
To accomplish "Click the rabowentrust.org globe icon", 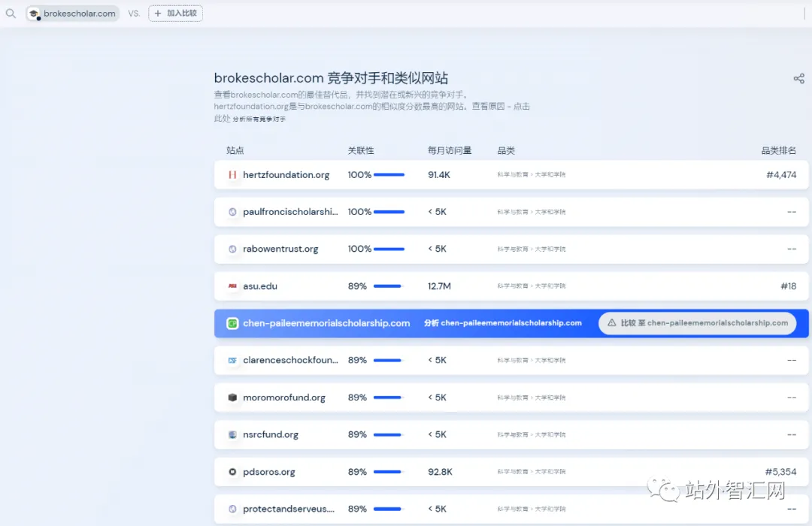I will pyautogui.click(x=232, y=249).
